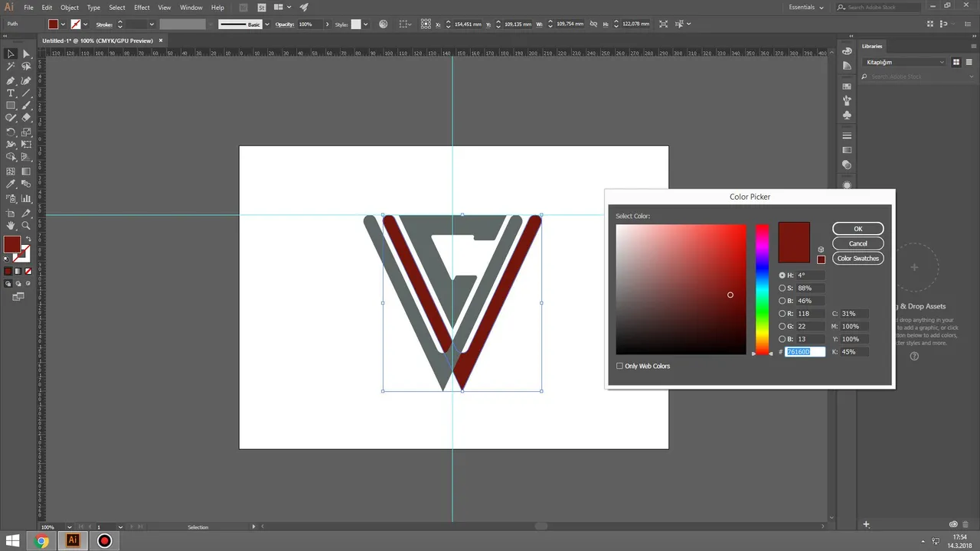Open the stroke color dropdown in control bar
980x551 pixels.
point(85,24)
